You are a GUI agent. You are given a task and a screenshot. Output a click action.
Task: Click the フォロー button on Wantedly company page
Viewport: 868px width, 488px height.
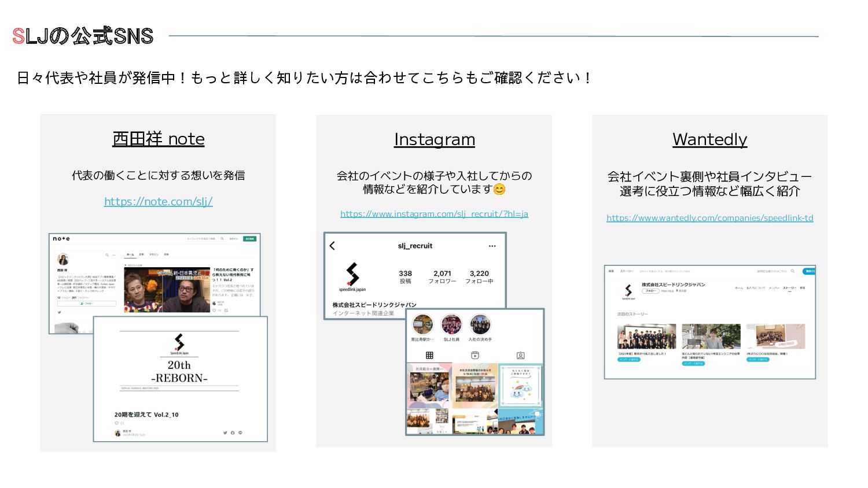pyautogui.click(x=650, y=291)
